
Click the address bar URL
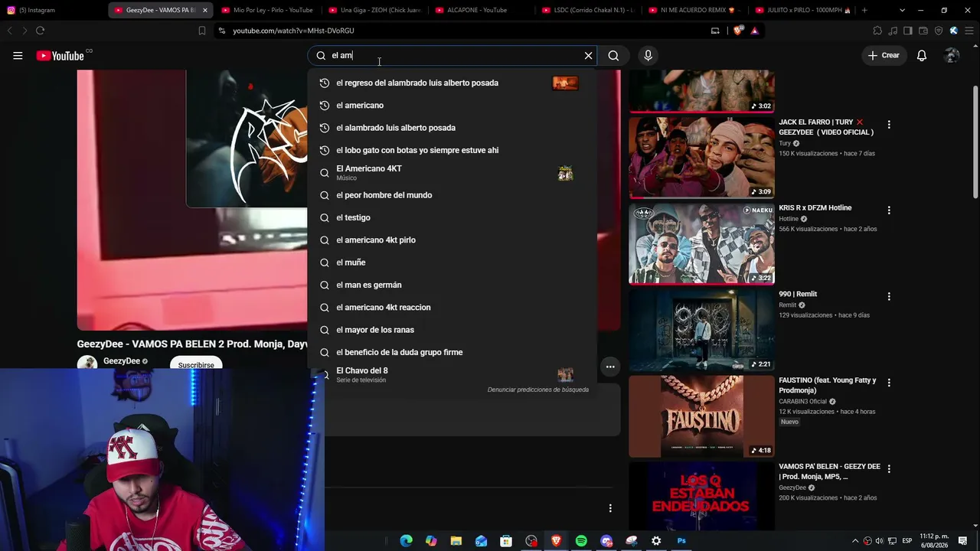[293, 31]
